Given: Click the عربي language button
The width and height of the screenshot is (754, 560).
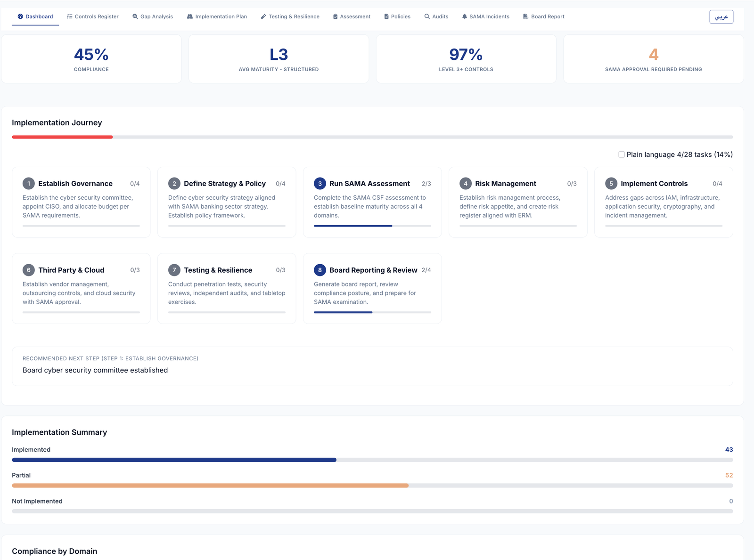Looking at the screenshot, I should coord(721,16).
